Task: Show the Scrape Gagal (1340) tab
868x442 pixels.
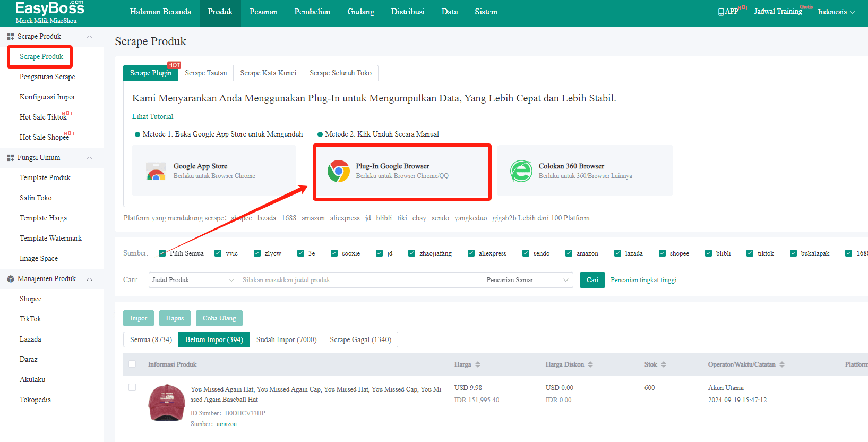Action: coord(360,339)
